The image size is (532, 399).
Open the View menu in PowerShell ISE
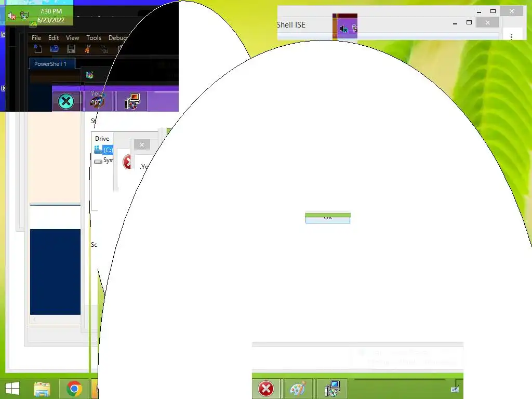pos(72,37)
